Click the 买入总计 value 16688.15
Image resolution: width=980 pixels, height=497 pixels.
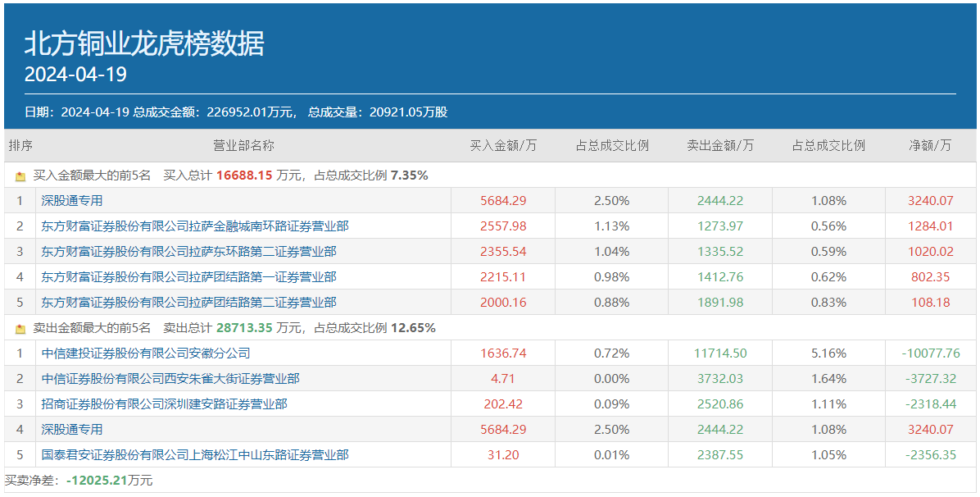click(x=243, y=176)
